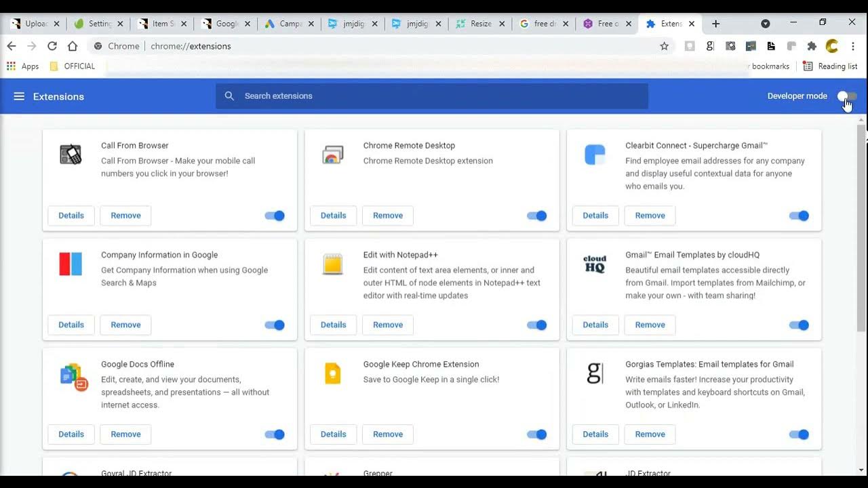868x488 pixels.
Task: Switch to the Campa tab
Action: [x=290, y=24]
